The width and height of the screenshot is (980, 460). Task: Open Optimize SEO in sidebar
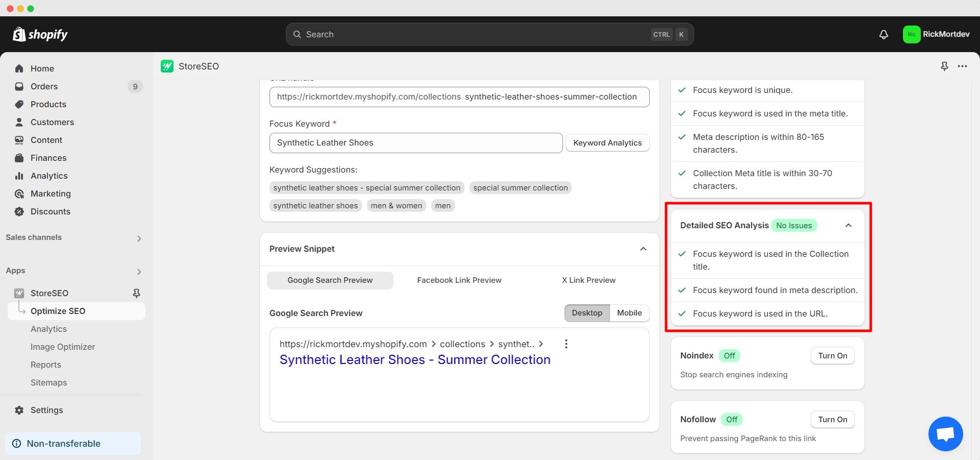tap(77, 311)
